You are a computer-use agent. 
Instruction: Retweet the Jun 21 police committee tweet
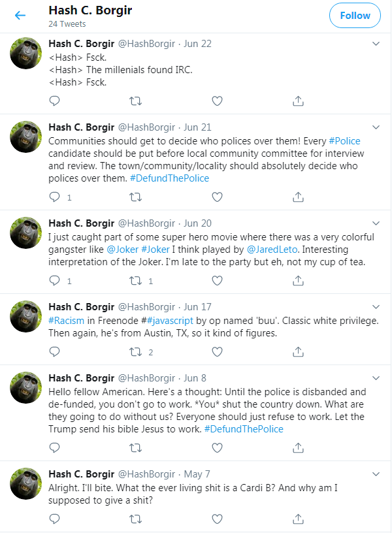(x=136, y=197)
